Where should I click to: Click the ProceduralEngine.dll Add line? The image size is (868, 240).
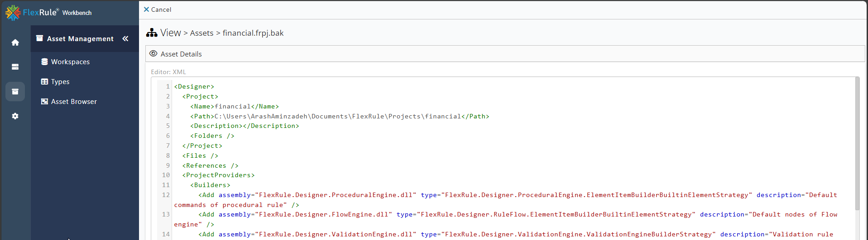coord(506,200)
